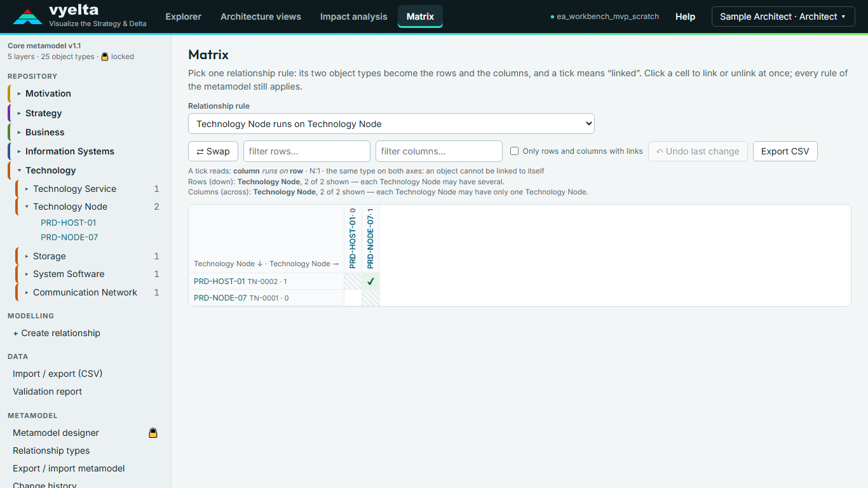Open the Architecture views tab
This screenshot has height=488, width=868.
click(261, 17)
